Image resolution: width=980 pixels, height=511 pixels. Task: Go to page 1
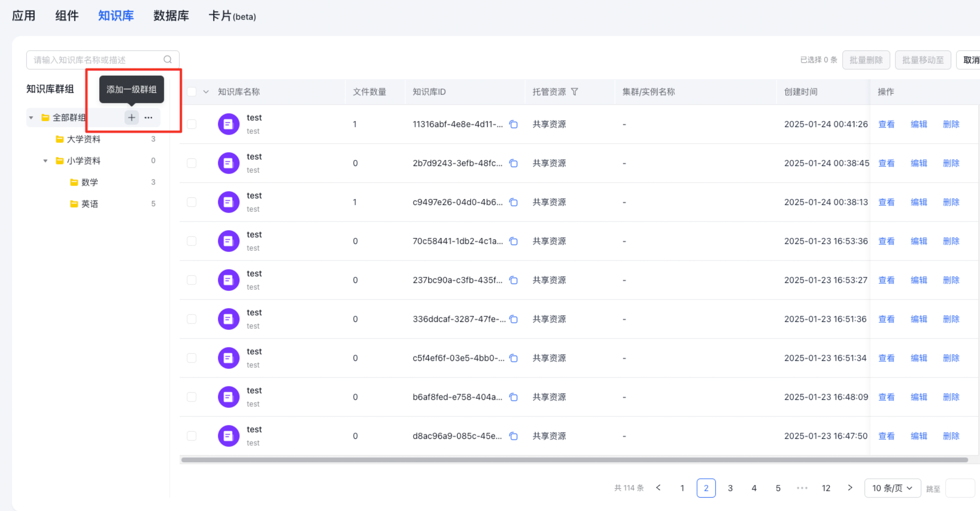(682, 488)
